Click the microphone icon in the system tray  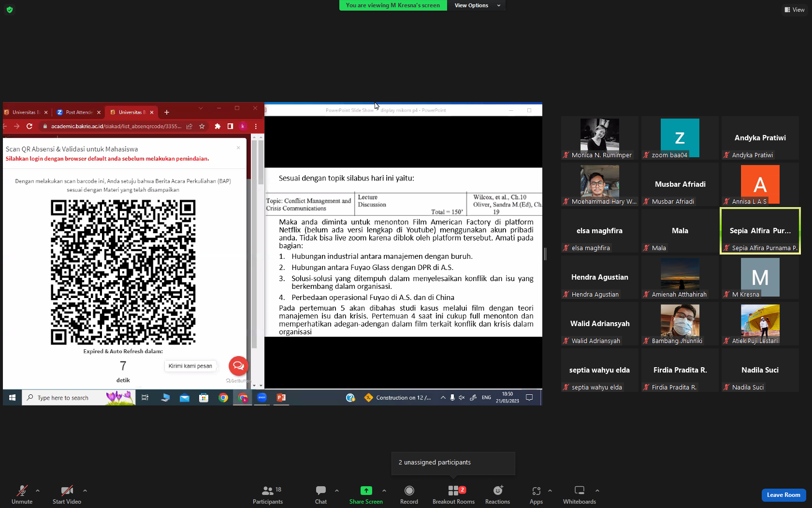point(452,398)
